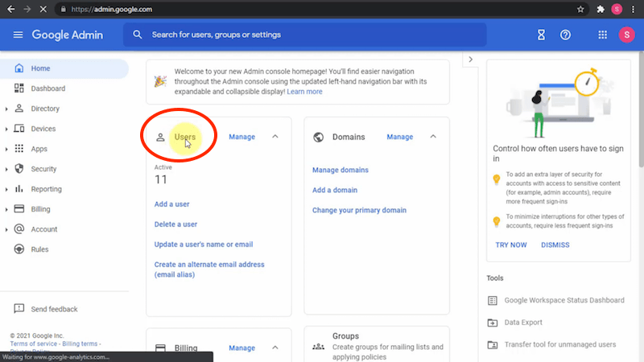
Task: Click the Groups people icon
Action: point(318,347)
